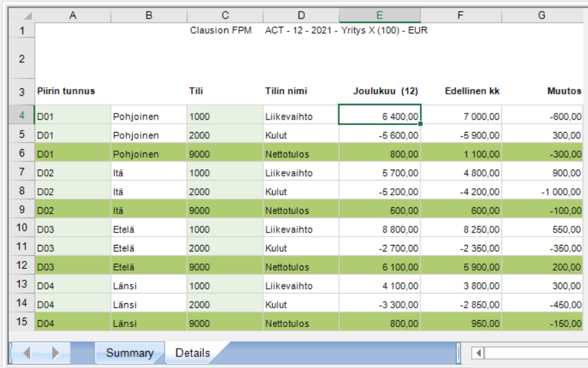Select column E header
The image size is (588, 368).
(x=379, y=15)
